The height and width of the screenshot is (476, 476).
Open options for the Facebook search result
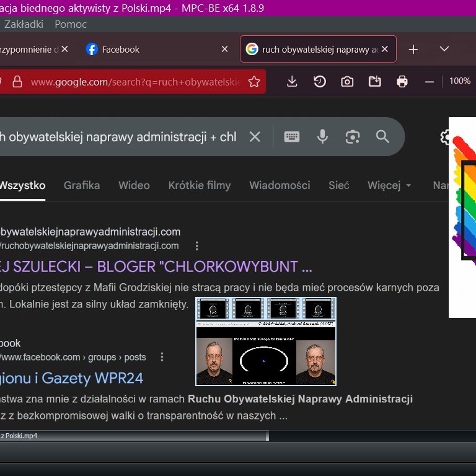[162, 357]
